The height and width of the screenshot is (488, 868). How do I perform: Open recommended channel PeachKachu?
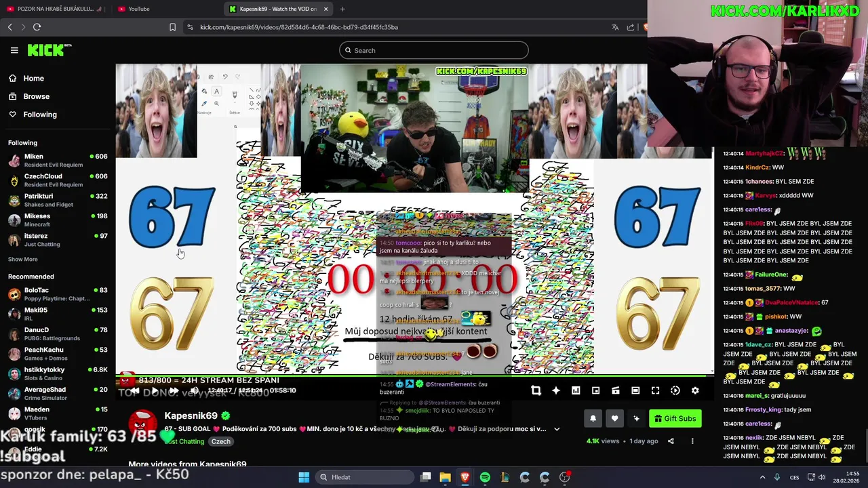pos(58,354)
